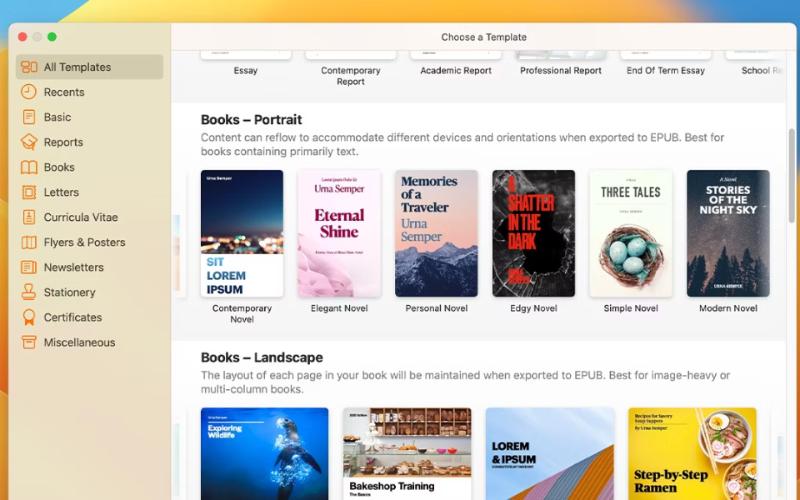Click the 'Edgy Novel' caption text
800x500 pixels.
534,308
